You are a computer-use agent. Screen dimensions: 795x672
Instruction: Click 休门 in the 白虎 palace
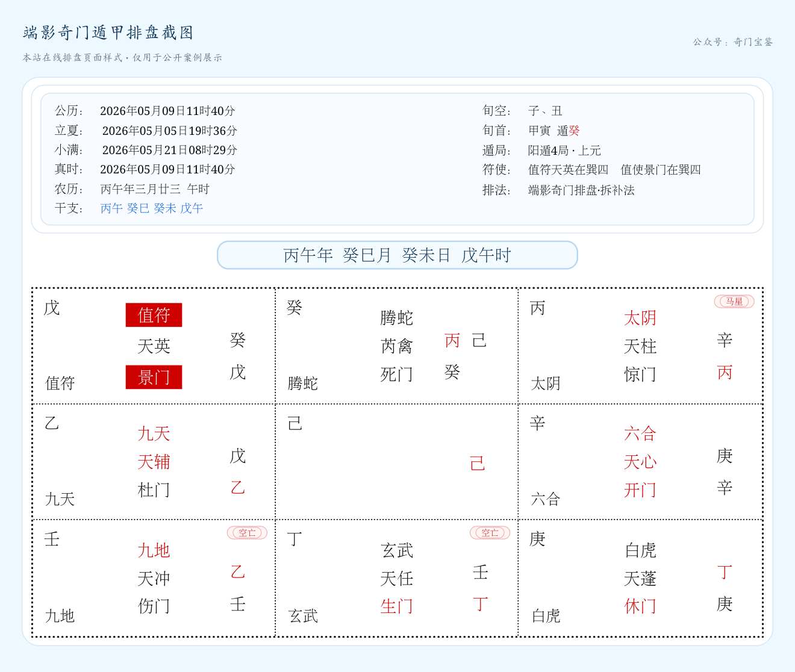pyautogui.click(x=640, y=606)
